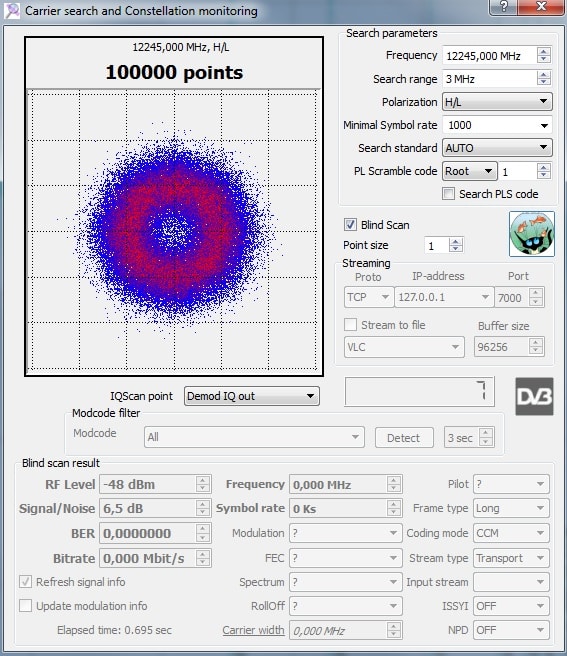This screenshot has width=567, height=656.
Task: Increase the Port number spinner
Action: click(536, 292)
